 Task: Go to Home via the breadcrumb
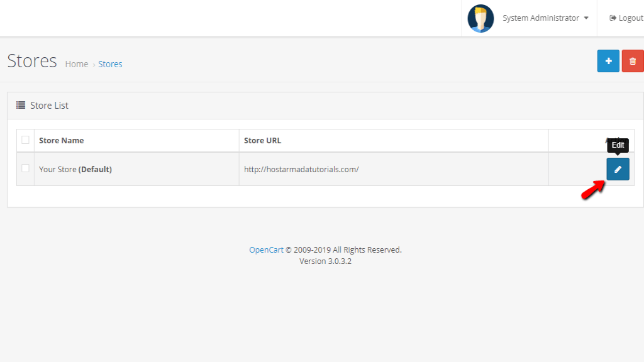77,64
